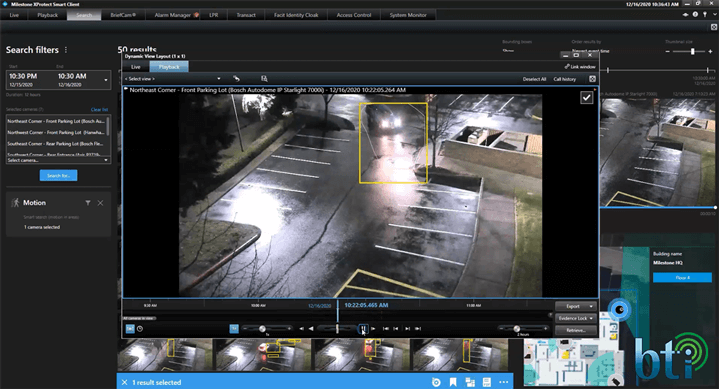Viewport: 719px width, 389px height.
Task: Click the shuttle speed control handle
Action: (x=337, y=328)
